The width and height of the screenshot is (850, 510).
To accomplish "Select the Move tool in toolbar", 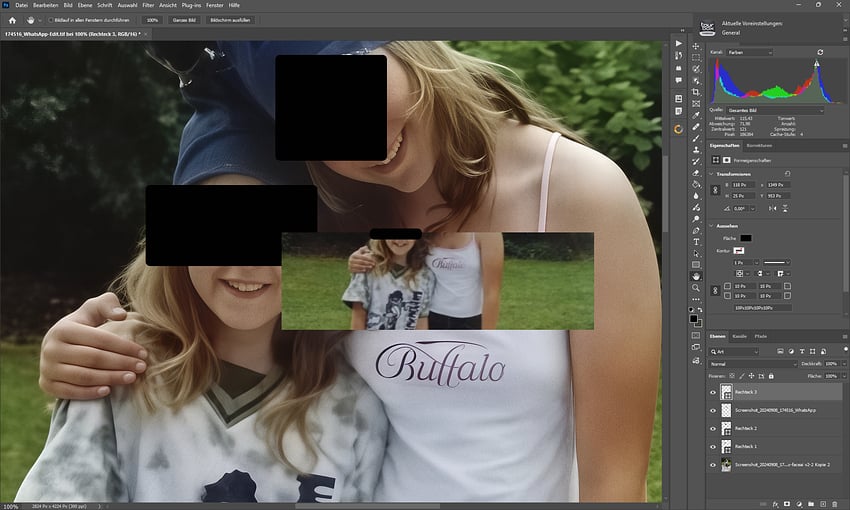I will [x=696, y=46].
